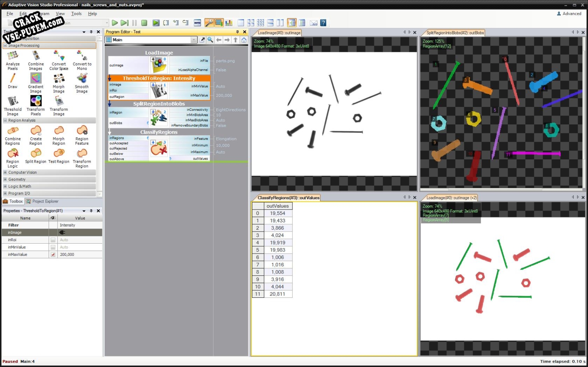The height and width of the screenshot is (367, 588).
Task: Switch to the two-by-two preview layout
Action: tap(251, 23)
